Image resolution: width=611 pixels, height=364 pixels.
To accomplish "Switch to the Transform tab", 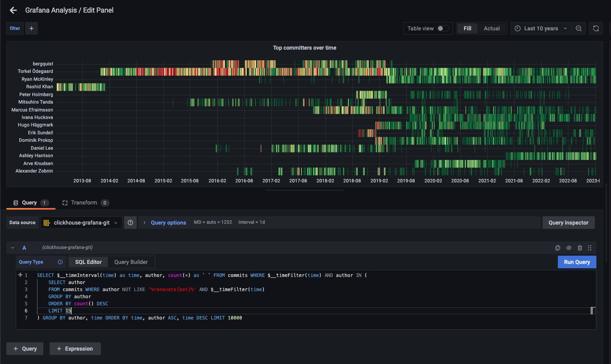I will coord(84,202).
